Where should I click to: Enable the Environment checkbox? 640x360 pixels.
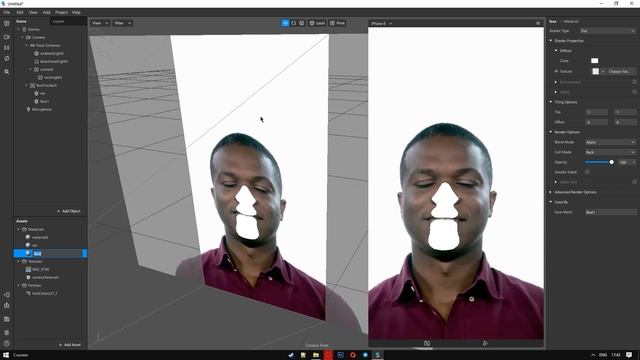point(634,82)
